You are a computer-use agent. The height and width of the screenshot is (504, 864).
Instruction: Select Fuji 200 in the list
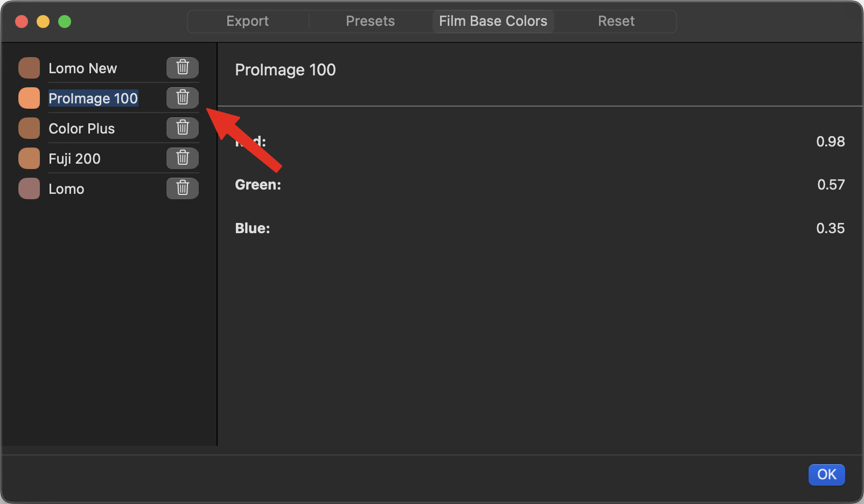click(74, 158)
